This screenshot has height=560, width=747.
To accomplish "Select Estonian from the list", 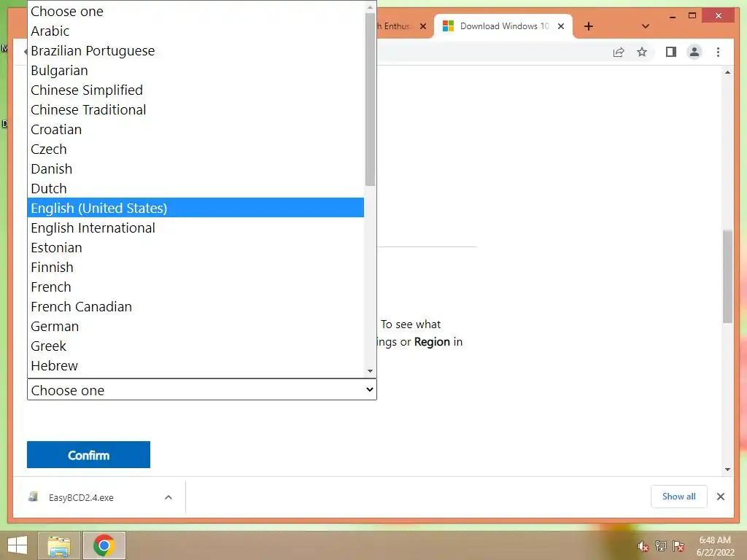I will (x=196, y=248).
